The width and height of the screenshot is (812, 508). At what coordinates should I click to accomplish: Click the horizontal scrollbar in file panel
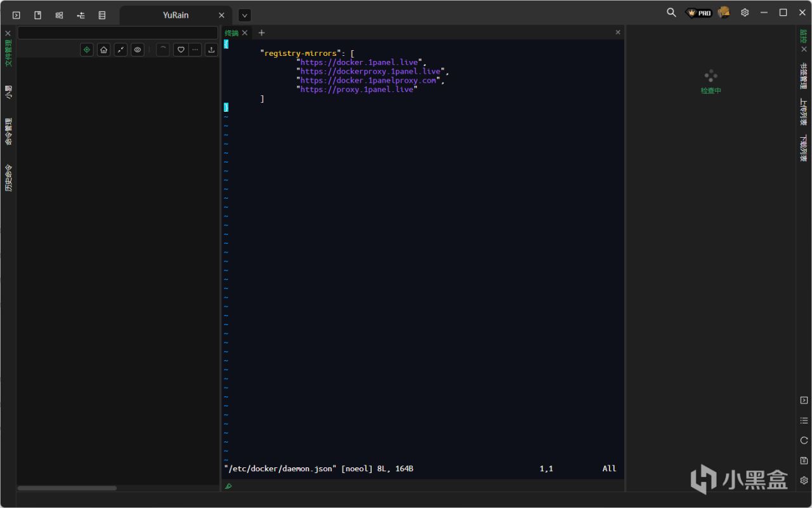(67, 488)
